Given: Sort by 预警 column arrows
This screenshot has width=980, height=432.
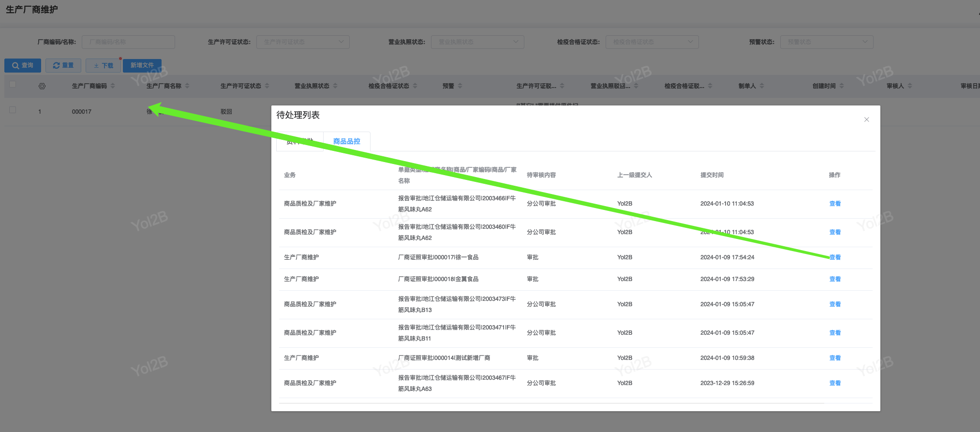Looking at the screenshot, I should tap(460, 86).
